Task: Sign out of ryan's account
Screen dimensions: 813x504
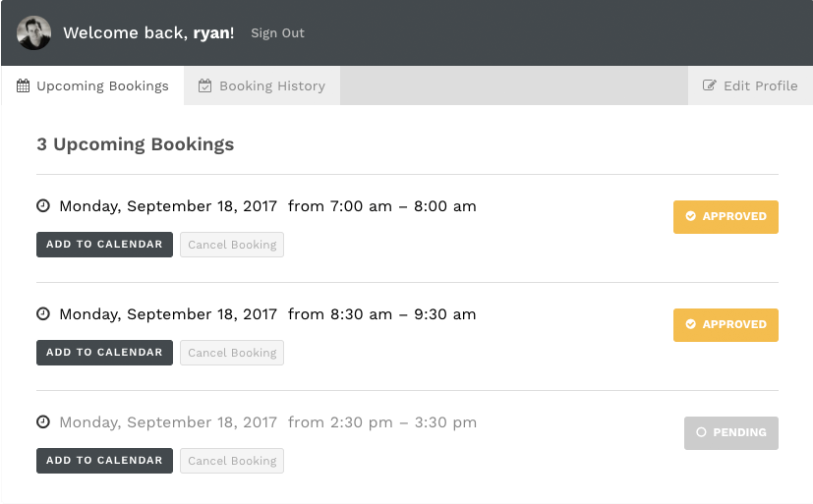Action: pos(277,33)
